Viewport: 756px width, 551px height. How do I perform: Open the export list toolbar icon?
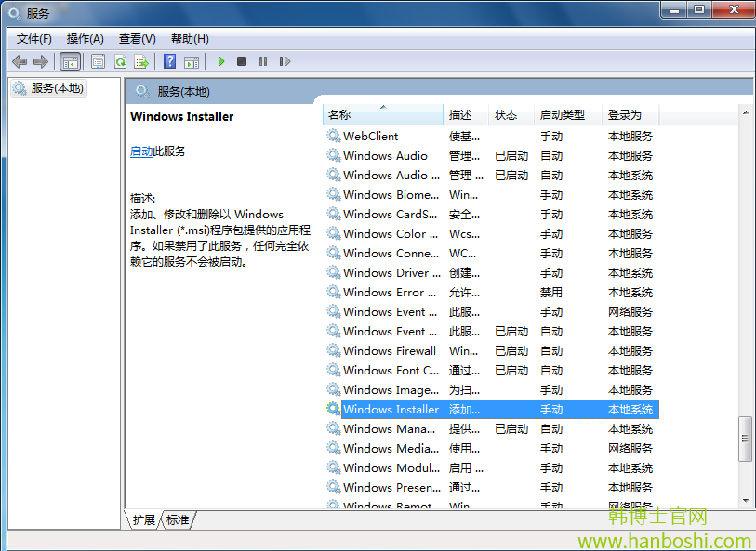pos(141,61)
